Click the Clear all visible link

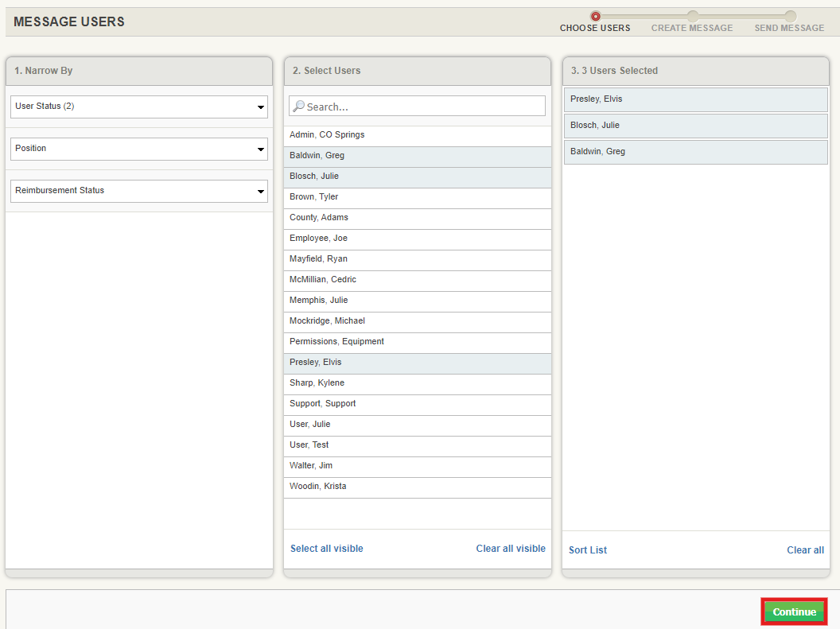511,548
